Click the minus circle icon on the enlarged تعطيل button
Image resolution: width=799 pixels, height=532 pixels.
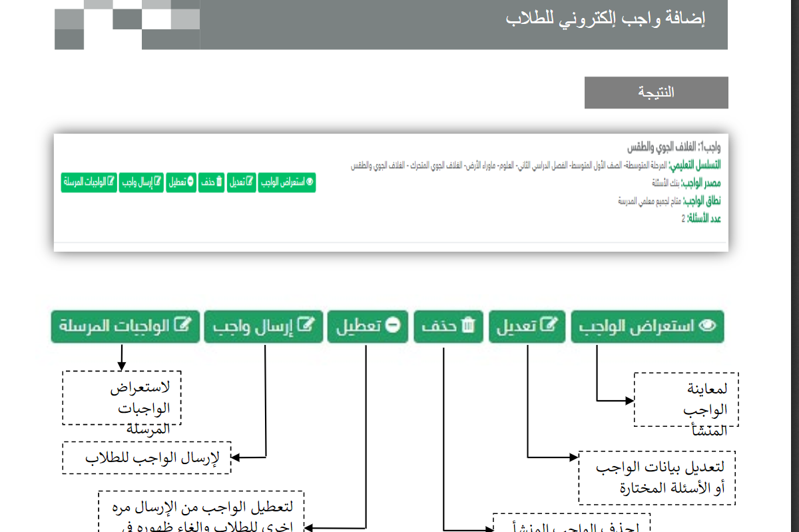click(392, 326)
